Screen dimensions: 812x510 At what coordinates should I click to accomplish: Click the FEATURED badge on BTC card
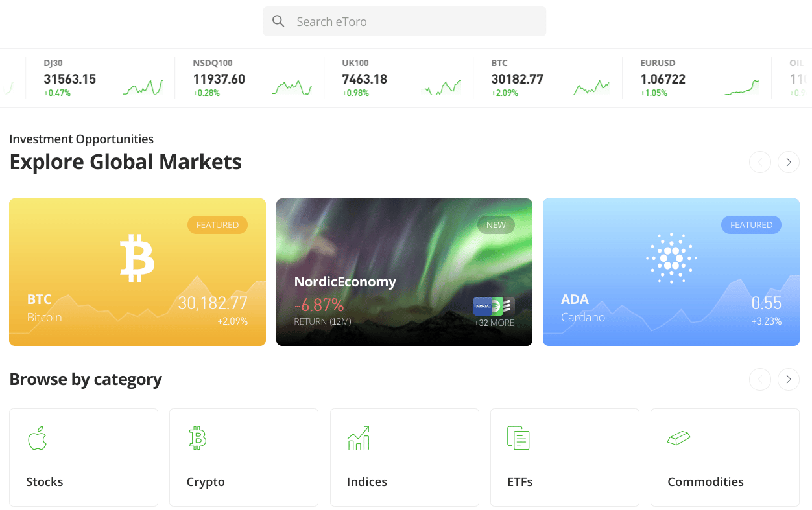218,225
